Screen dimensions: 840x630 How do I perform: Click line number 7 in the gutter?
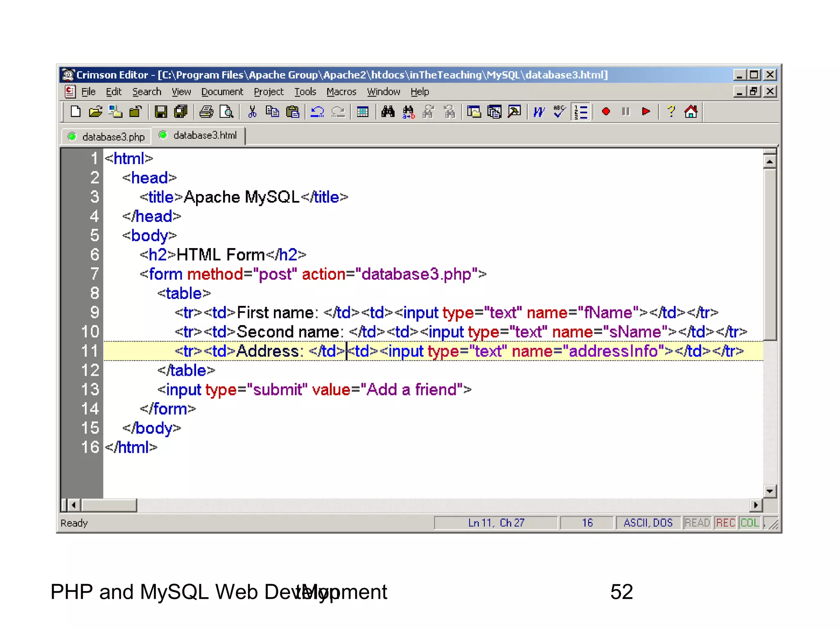(94, 274)
